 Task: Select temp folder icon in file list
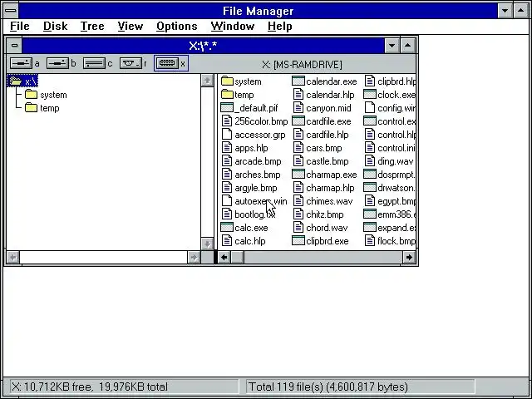(x=227, y=94)
